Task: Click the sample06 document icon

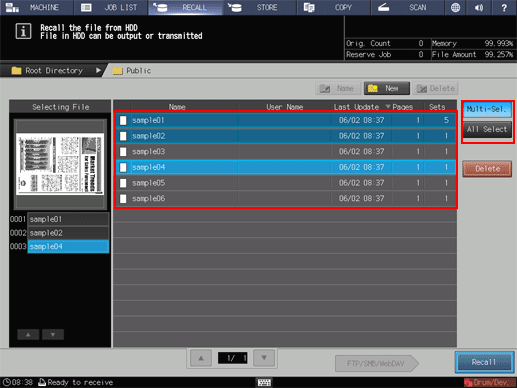Action: [123, 199]
